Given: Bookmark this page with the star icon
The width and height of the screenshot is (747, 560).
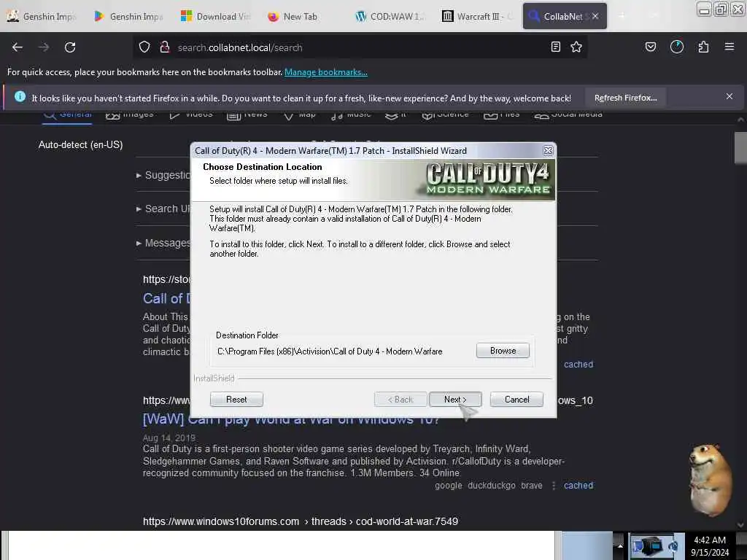Looking at the screenshot, I should (x=576, y=47).
